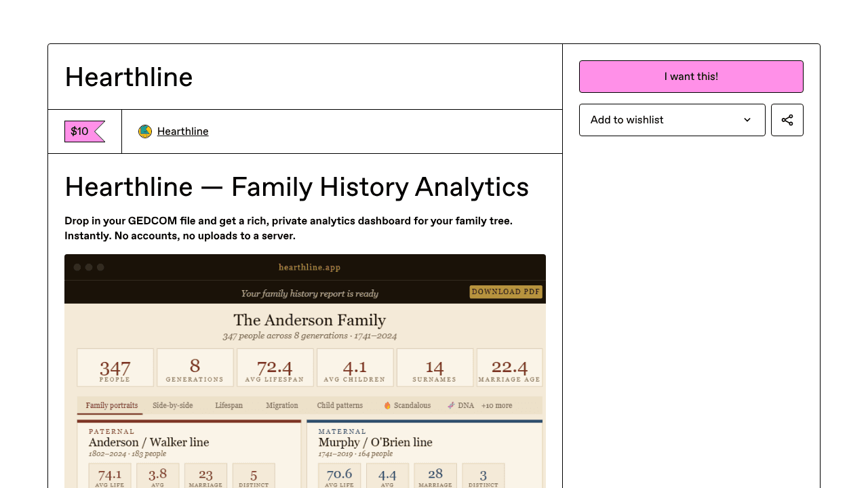Click the Anderson / Walker line heading
The image size is (868, 488).
149,442
